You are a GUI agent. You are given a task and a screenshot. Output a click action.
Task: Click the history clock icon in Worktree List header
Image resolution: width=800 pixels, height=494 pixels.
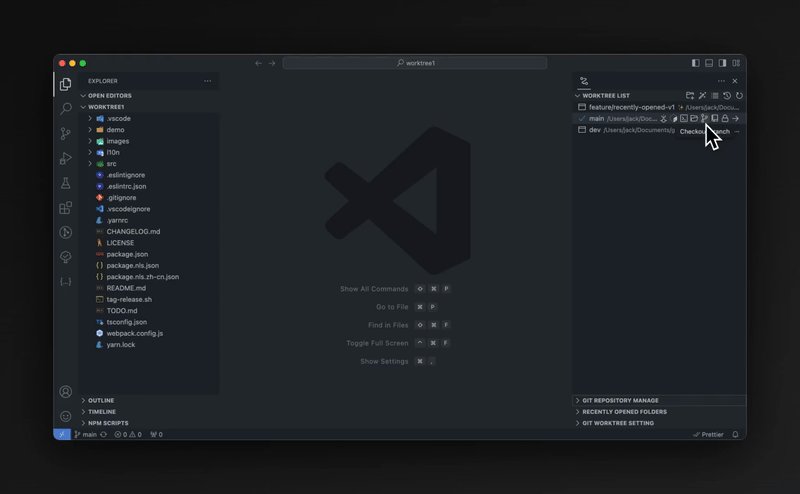click(x=727, y=95)
